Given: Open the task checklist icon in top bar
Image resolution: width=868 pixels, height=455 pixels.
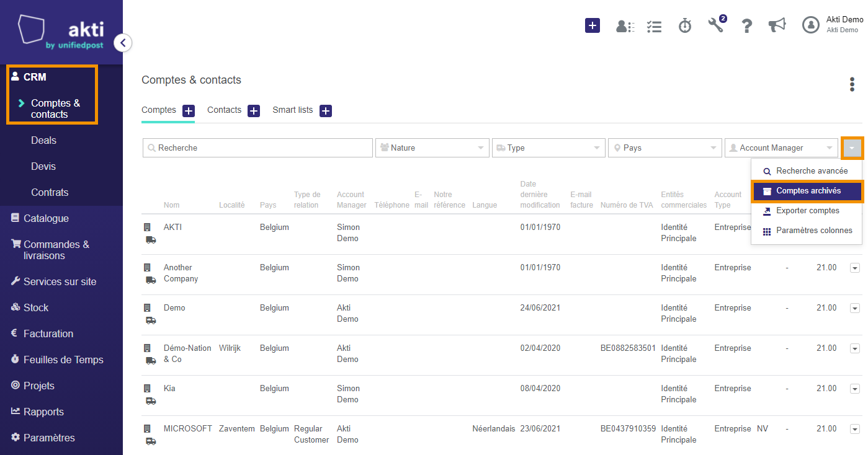Looking at the screenshot, I should point(654,26).
